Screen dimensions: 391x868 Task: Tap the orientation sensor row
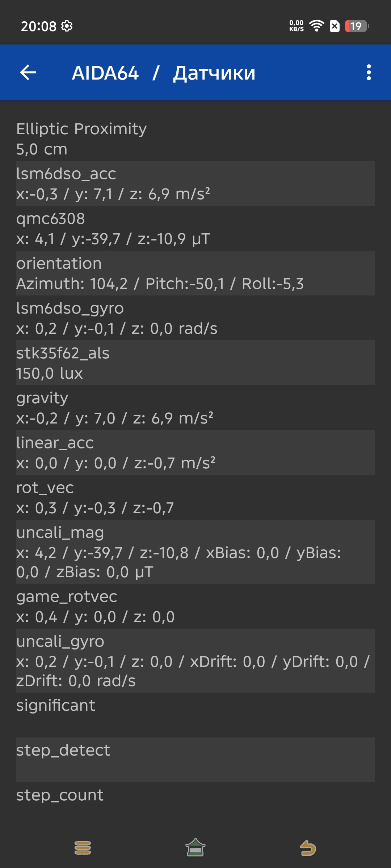pyautogui.click(x=195, y=273)
